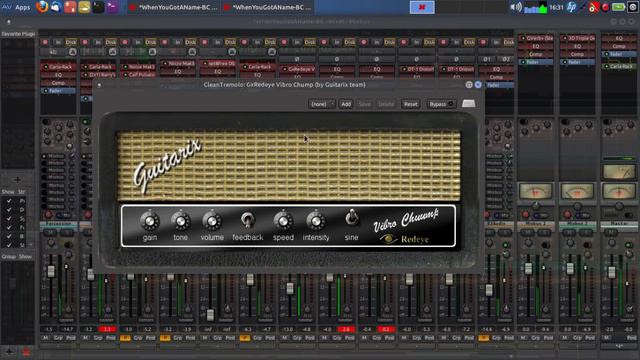Viewport: 640px width, 360px height.
Task: Click the Post button on the leftmost strip
Action: [71, 338]
